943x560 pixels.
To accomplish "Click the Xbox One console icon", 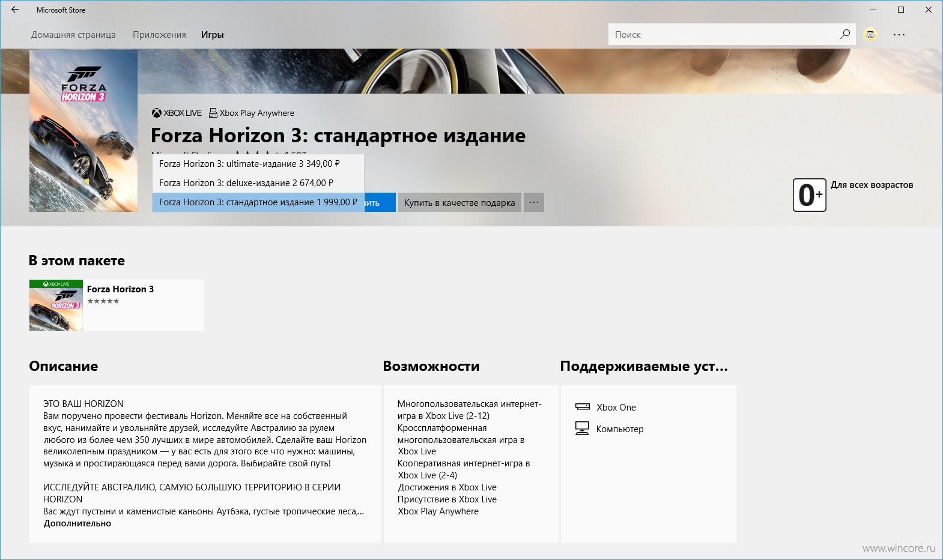I will pyautogui.click(x=583, y=407).
